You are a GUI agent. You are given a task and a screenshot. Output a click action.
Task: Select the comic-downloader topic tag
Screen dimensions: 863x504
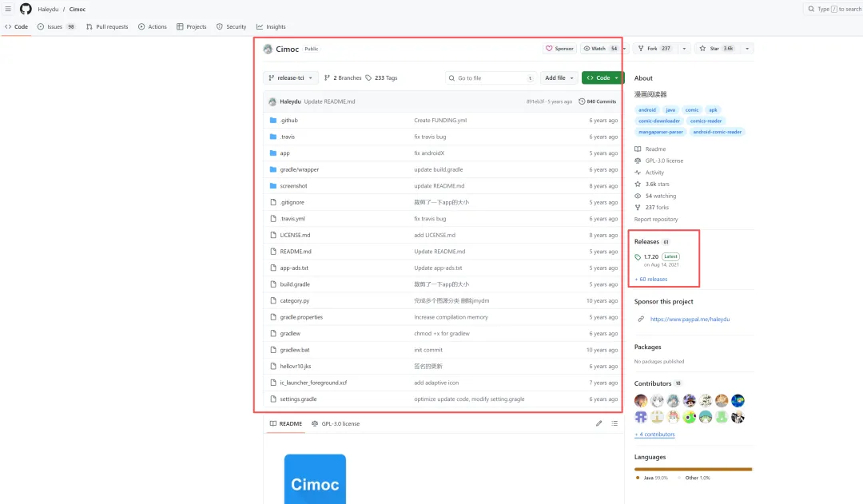pyautogui.click(x=658, y=121)
